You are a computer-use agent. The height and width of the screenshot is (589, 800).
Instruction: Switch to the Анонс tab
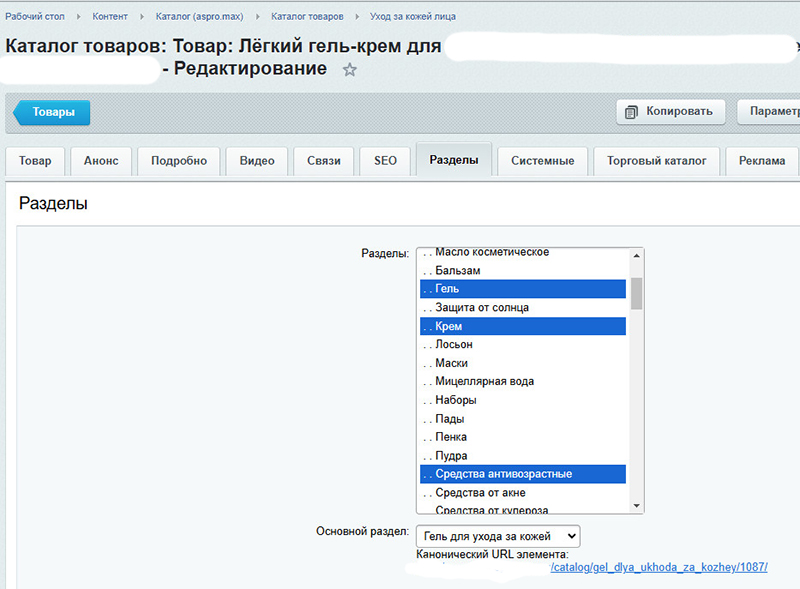tap(101, 161)
